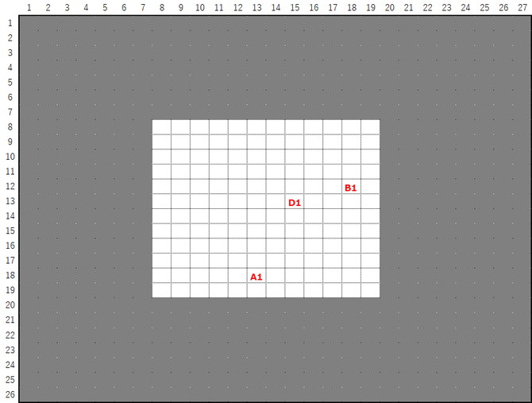This screenshot has width=532, height=403.
Task: Click column header number 27
Action: [x=522, y=7]
